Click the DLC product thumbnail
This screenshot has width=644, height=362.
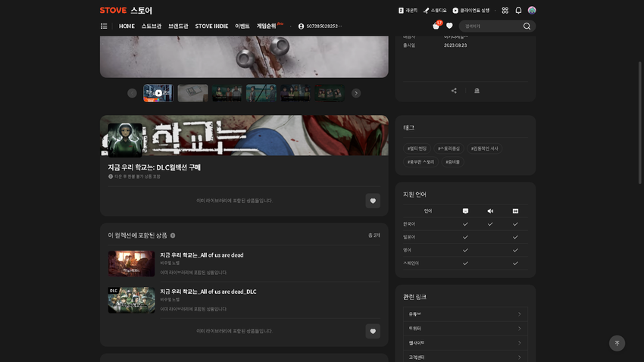click(x=131, y=300)
